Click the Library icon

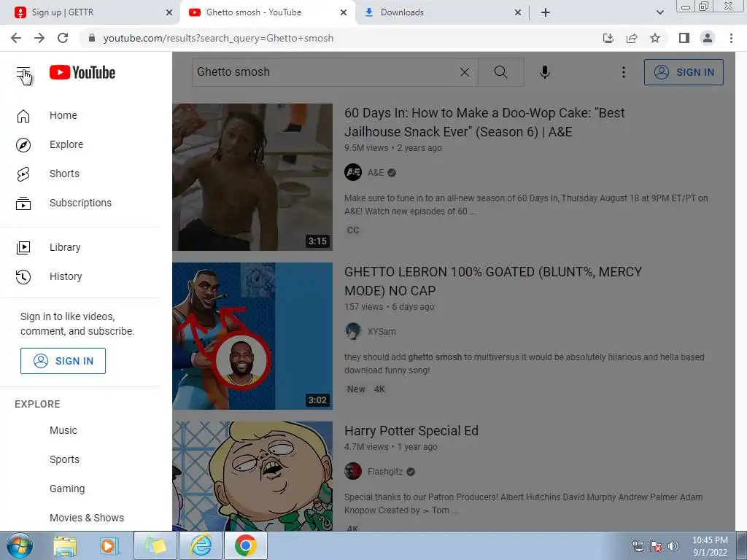coord(23,248)
